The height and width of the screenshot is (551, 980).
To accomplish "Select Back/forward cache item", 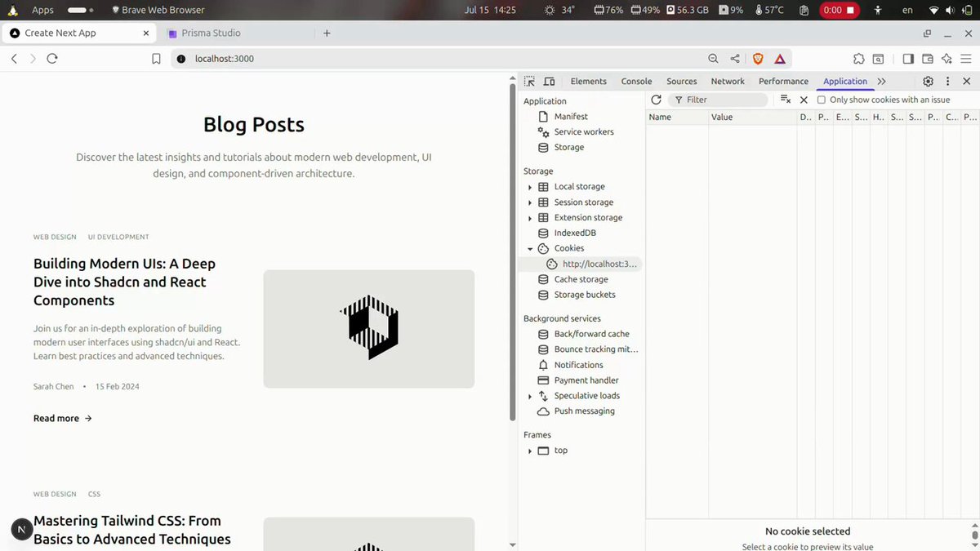I will [591, 335].
